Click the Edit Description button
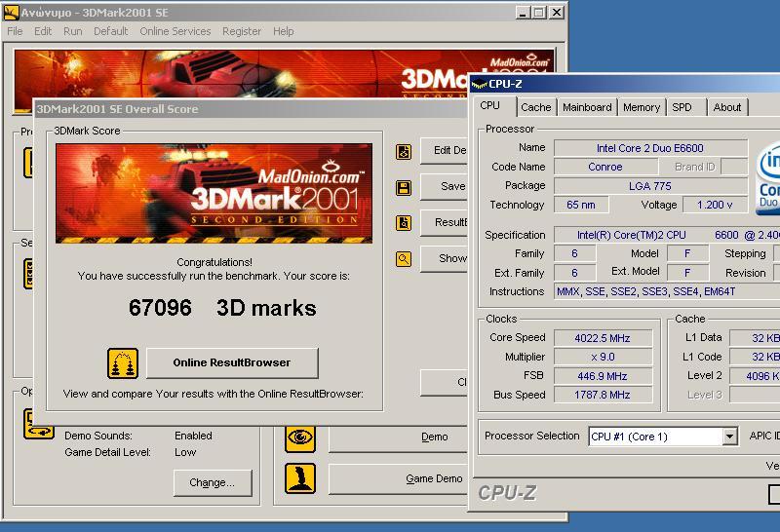This screenshot has height=532, width=780. pos(444,151)
